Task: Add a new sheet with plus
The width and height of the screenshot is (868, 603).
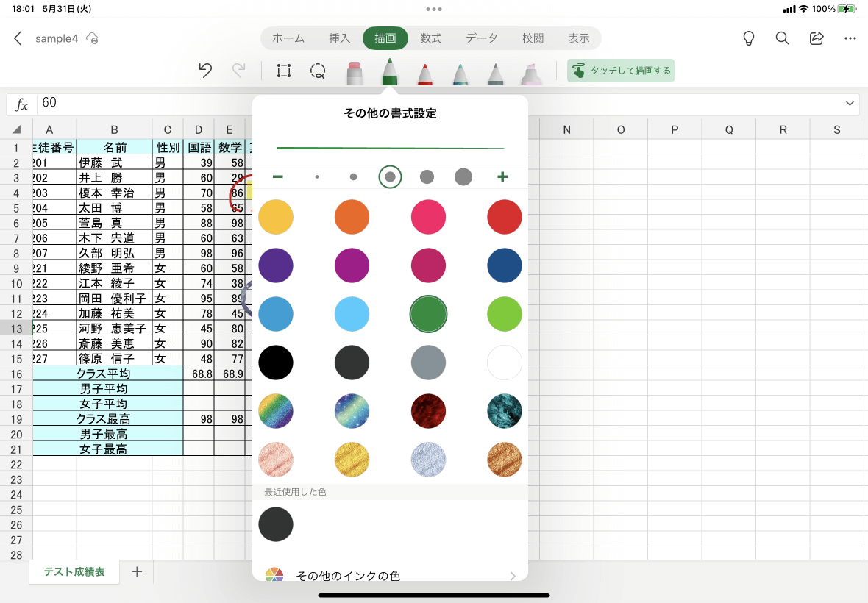Action: pyautogui.click(x=137, y=571)
